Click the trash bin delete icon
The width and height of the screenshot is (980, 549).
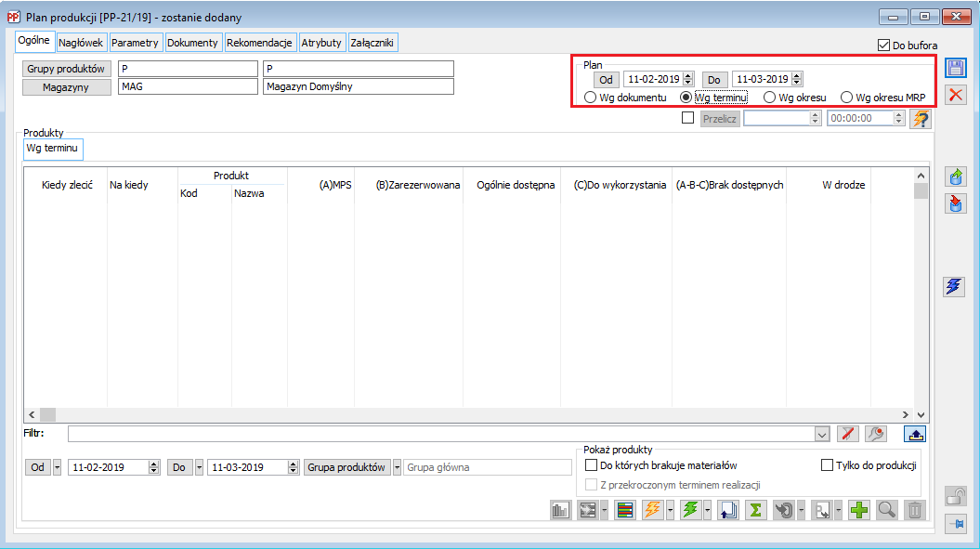pyautogui.click(x=914, y=510)
